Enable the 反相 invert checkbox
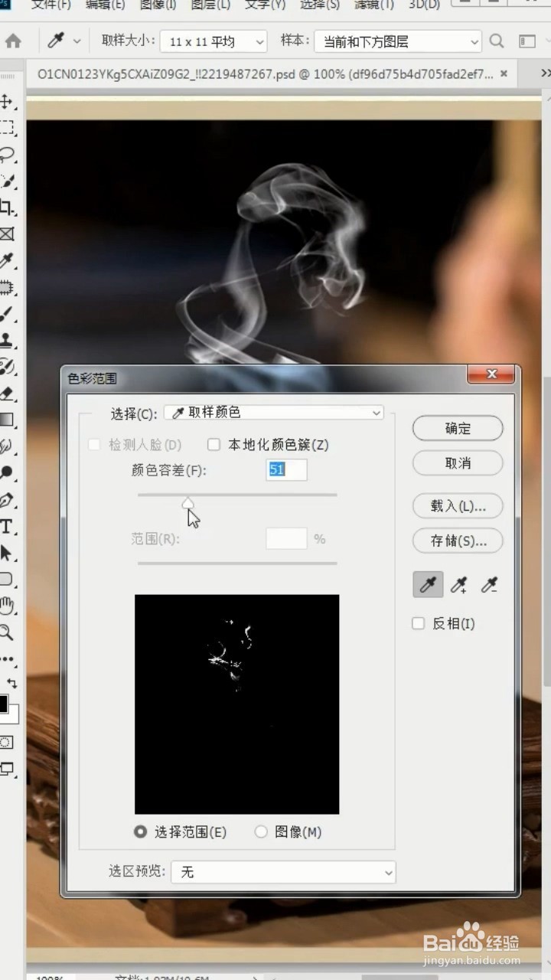This screenshot has width=551, height=980. [x=418, y=624]
